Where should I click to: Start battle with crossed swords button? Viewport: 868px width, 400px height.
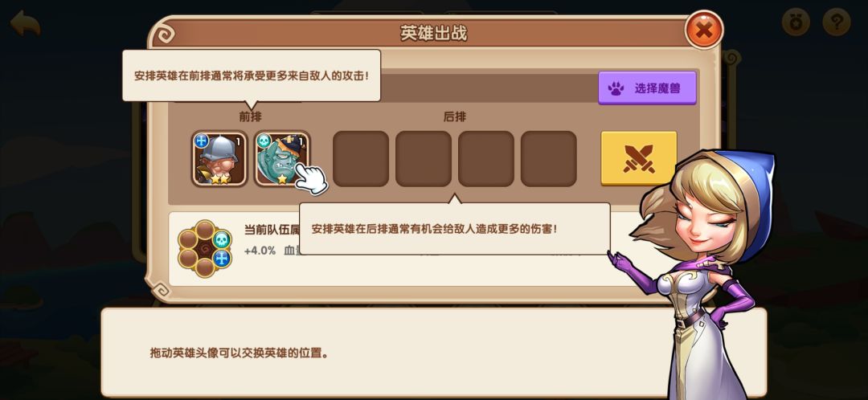pos(639,157)
